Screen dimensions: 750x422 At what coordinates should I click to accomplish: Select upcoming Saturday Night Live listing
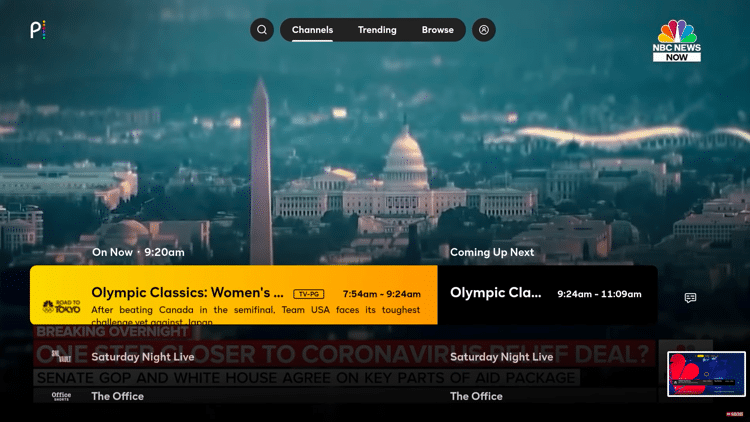[501, 357]
